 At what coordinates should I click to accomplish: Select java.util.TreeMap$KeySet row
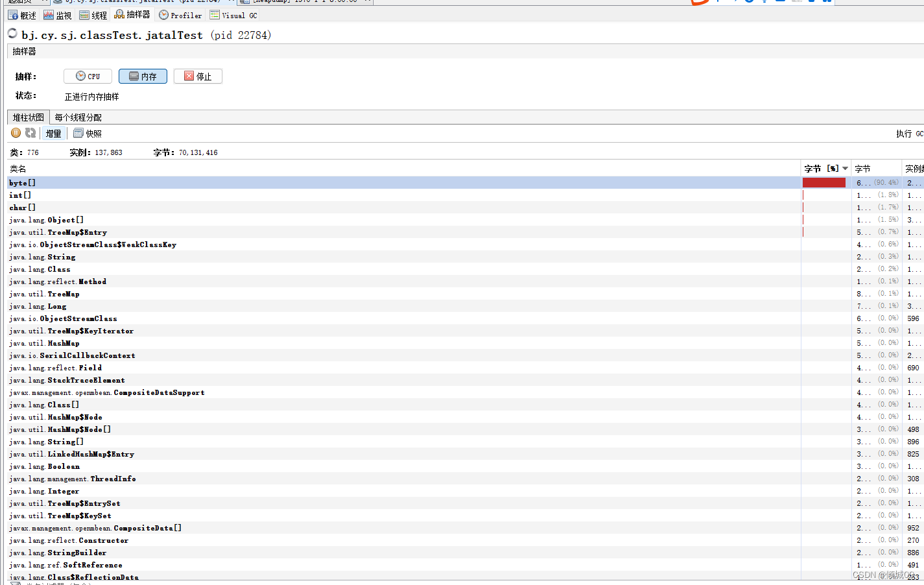466,516
